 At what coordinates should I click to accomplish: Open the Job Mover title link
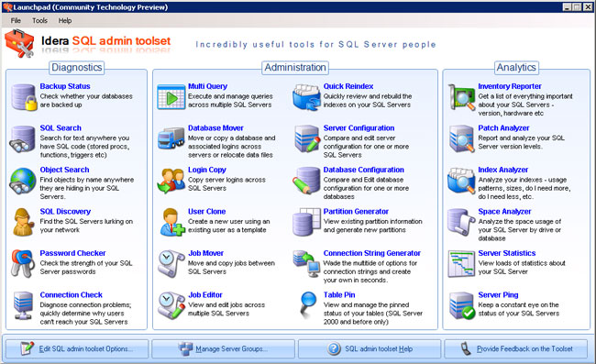(x=206, y=253)
